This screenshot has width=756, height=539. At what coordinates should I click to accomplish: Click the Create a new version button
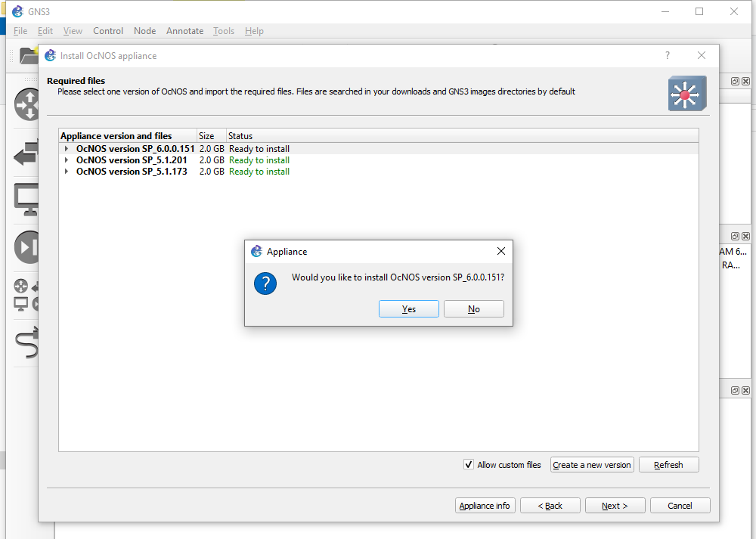(x=592, y=464)
